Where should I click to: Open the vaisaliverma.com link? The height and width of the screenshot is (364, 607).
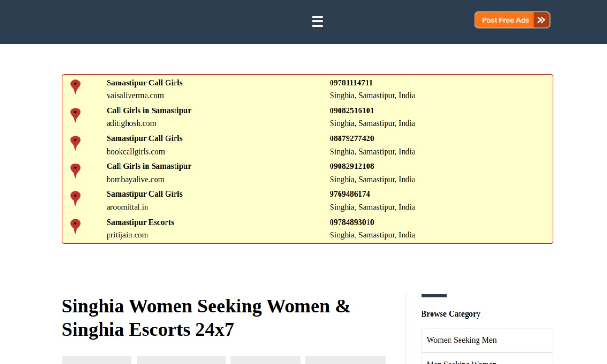click(x=135, y=95)
